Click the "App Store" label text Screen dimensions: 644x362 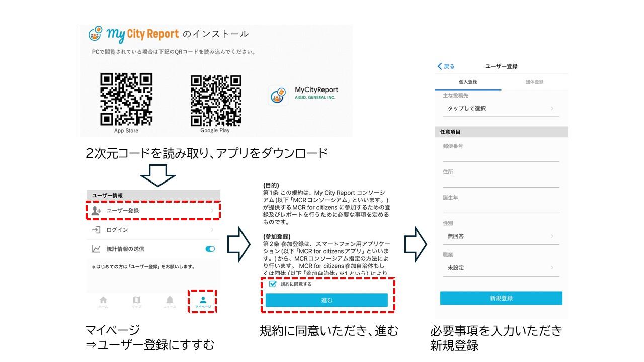click(x=126, y=131)
